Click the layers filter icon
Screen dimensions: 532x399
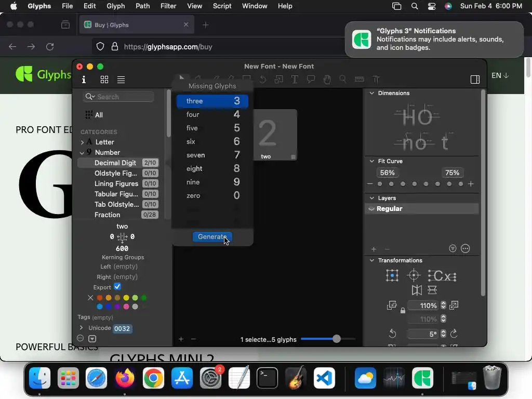click(x=453, y=249)
